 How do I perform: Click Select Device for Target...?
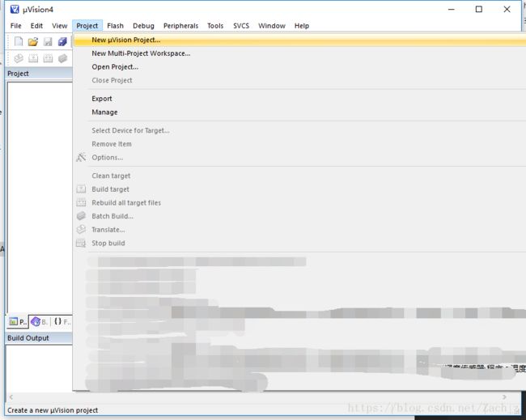click(x=299, y=130)
